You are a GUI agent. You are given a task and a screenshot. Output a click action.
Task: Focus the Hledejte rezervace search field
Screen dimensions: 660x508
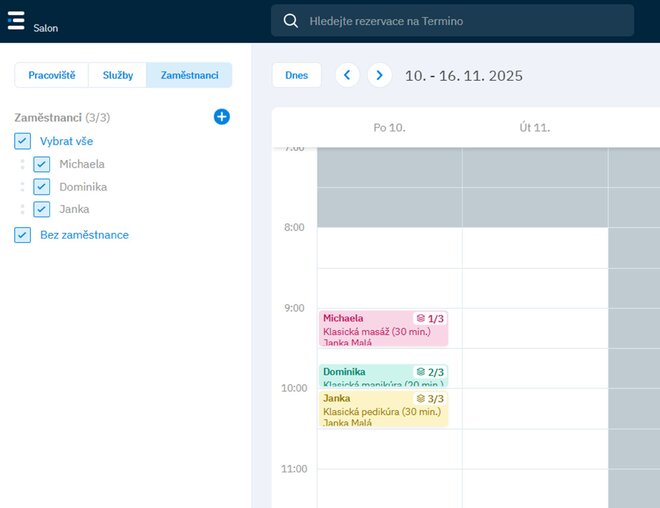coord(460,21)
